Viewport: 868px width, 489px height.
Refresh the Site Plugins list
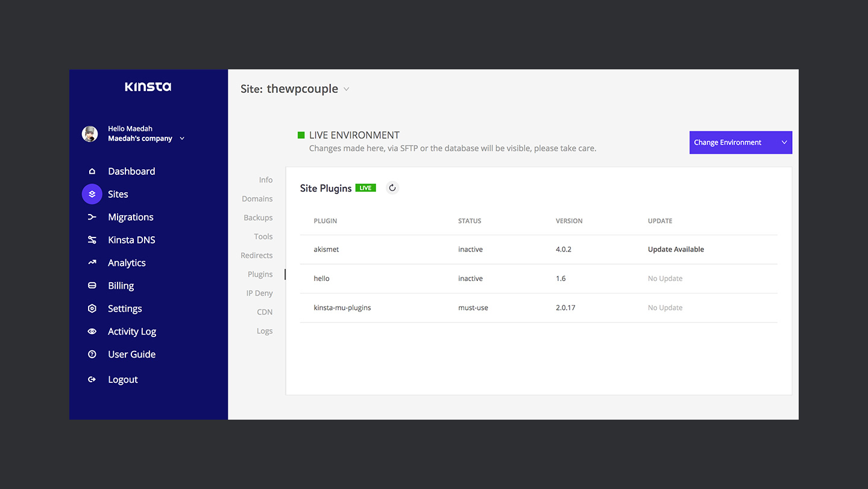pyautogui.click(x=392, y=188)
